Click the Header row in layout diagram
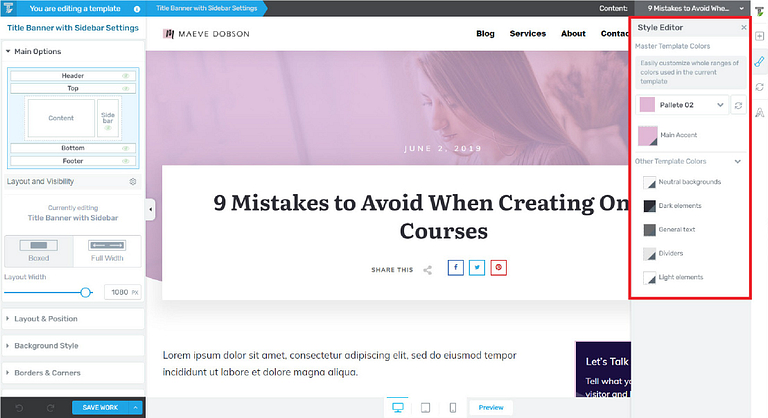The image size is (768, 418). [x=73, y=76]
